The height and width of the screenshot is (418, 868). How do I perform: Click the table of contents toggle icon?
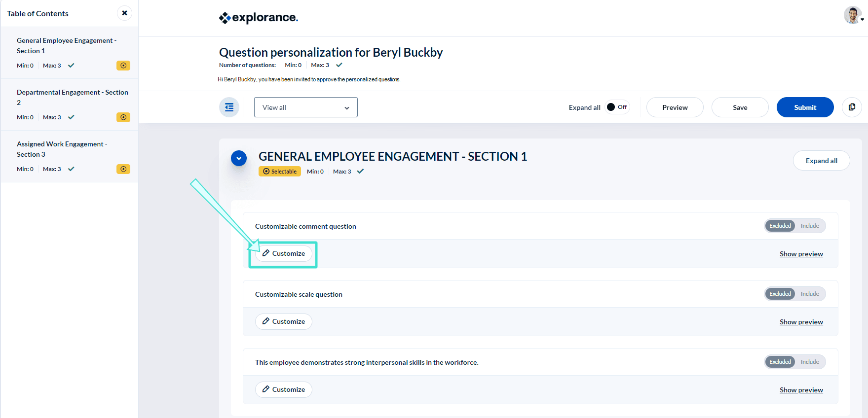229,107
